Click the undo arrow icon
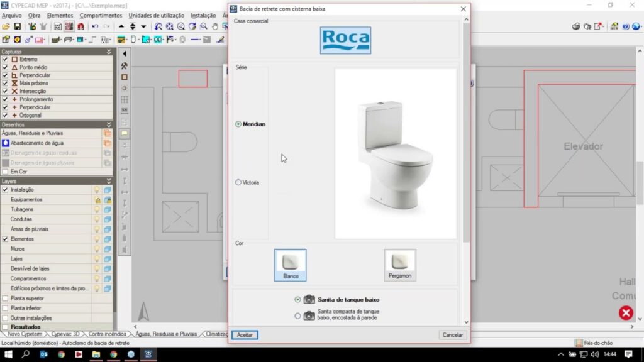Screen dimensions: 644x362 (x=95, y=26)
